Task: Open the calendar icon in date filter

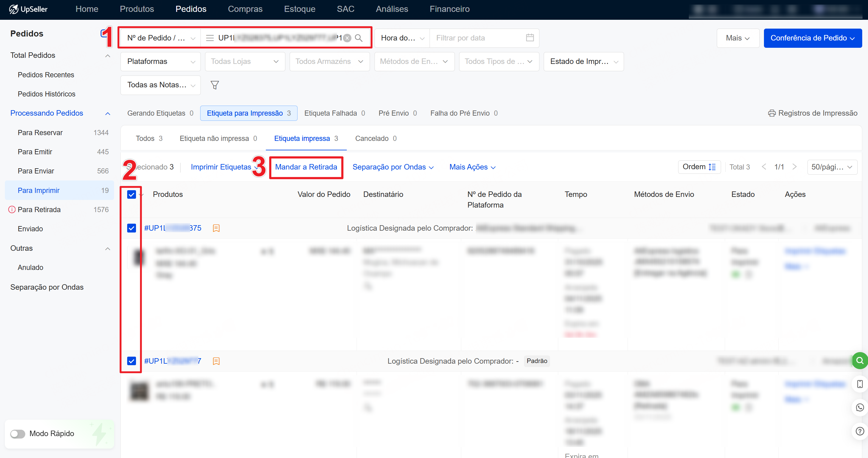Action: 530,38
